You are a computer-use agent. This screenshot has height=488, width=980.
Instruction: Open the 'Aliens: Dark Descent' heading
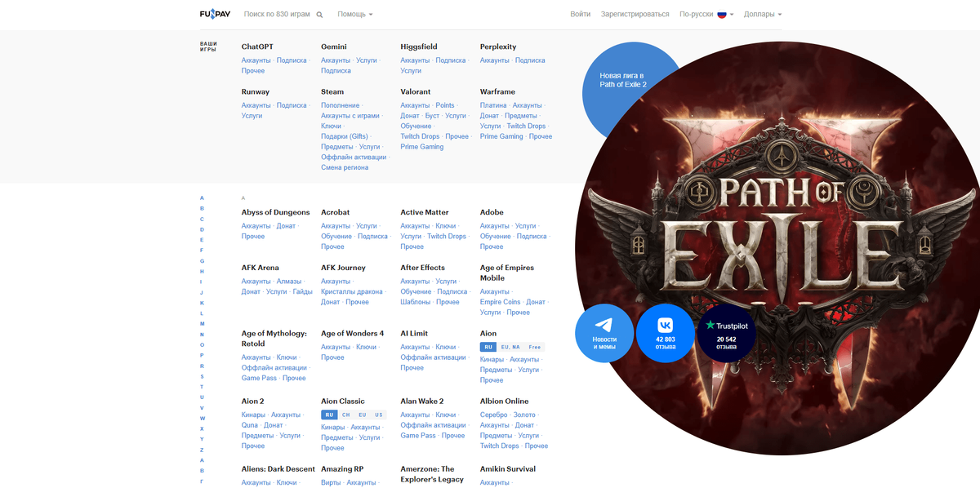[x=278, y=468]
